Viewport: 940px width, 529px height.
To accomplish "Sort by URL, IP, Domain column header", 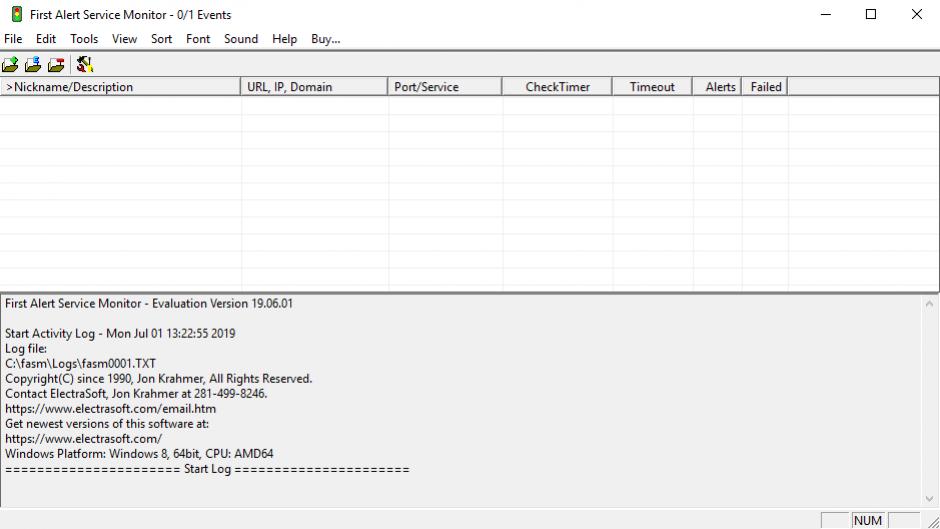I will click(314, 87).
